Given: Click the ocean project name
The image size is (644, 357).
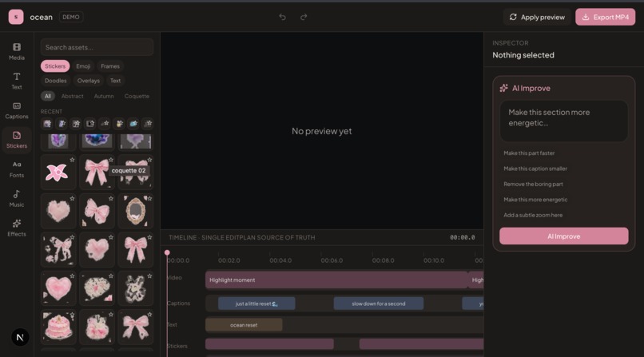Looking at the screenshot, I should [41, 17].
